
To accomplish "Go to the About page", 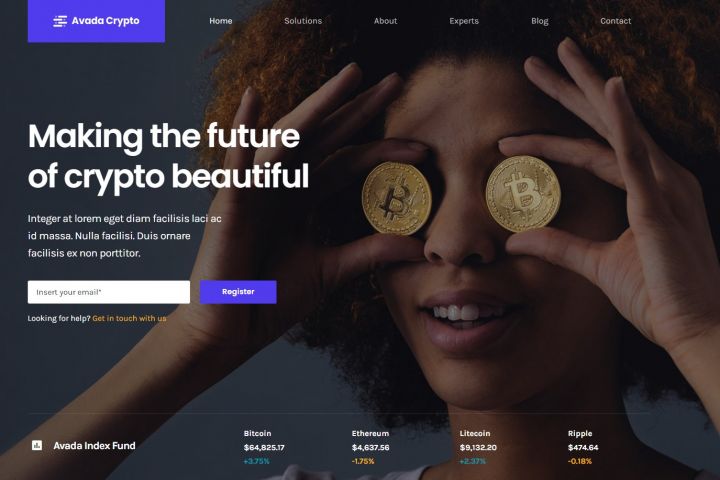I will [385, 21].
